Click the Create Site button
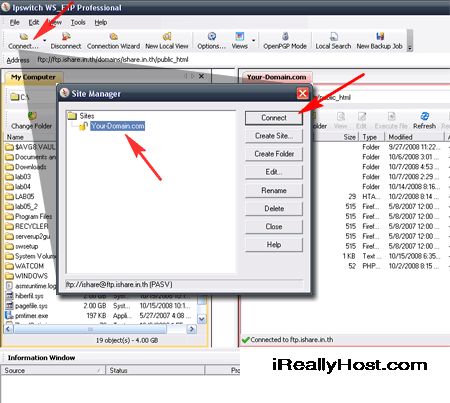This screenshot has width=450, height=403. tap(274, 136)
